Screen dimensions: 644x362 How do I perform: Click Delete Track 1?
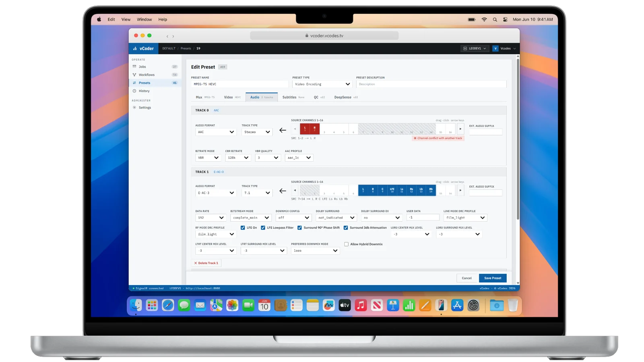[x=206, y=263]
